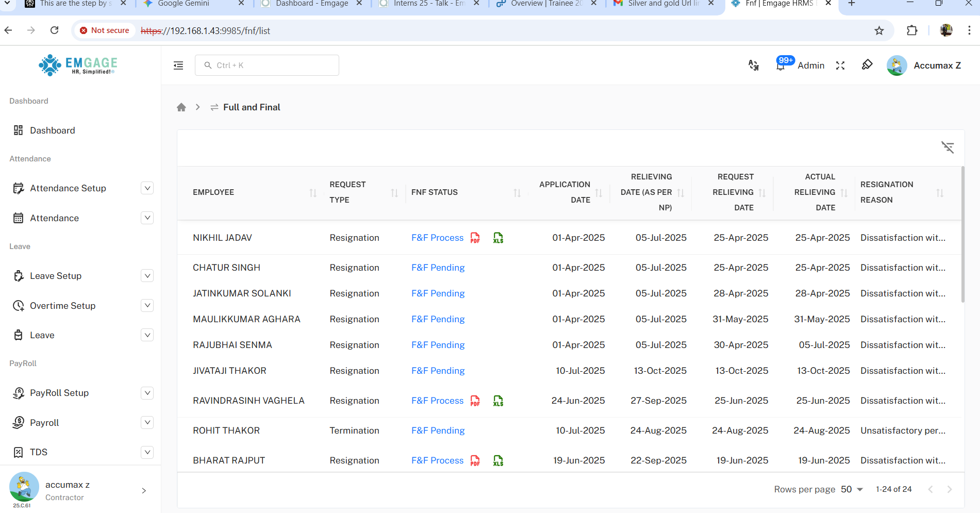
Task: Collapse the sidebar with menu icon
Action: (x=178, y=65)
